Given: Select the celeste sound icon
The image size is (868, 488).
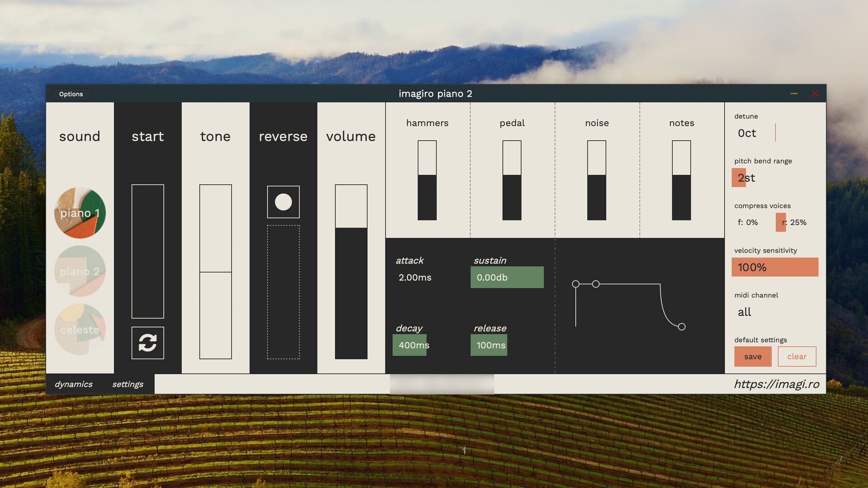Looking at the screenshot, I should point(80,329).
